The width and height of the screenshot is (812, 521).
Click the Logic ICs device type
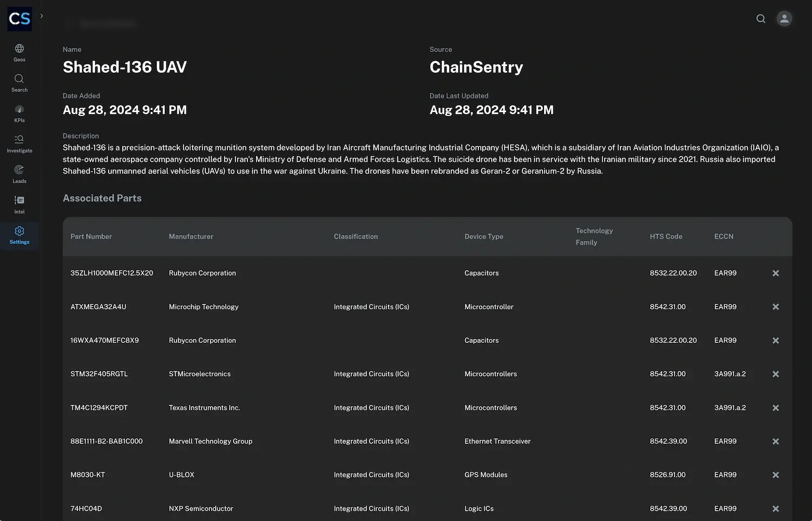click(x=479, y=509)
